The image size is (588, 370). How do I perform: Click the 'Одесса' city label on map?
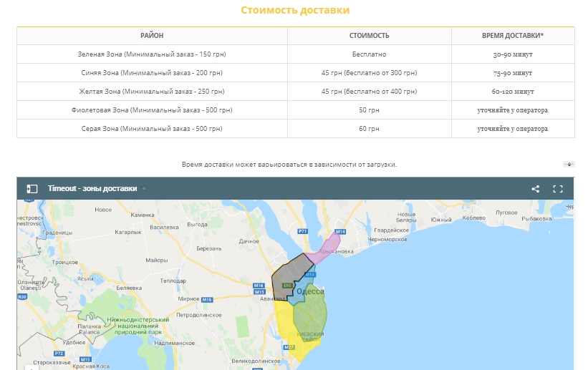[x=310, y=291]
